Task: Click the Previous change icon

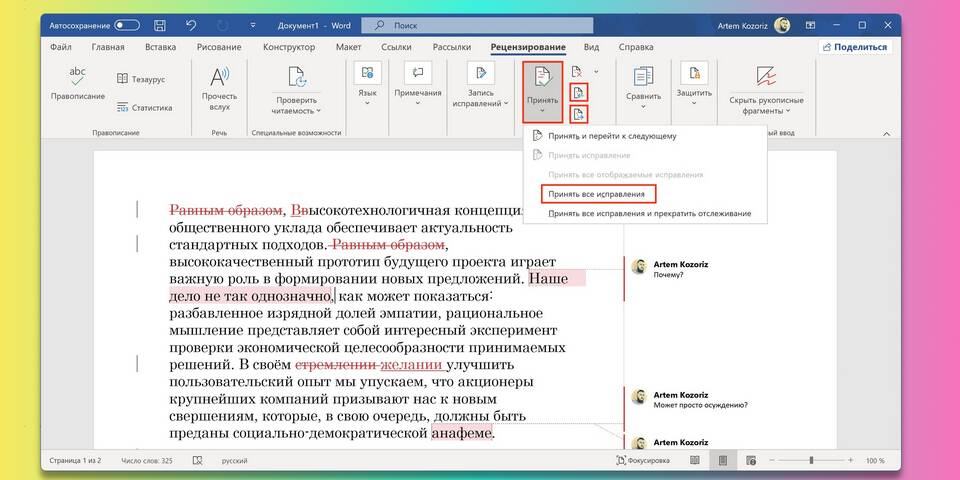Action: pyautogui.click(x=578, y=93)
